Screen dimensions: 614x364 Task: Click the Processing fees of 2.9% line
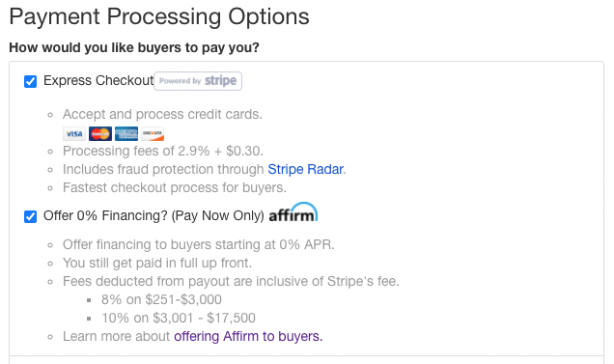pyautogui.click(x=163, y=151)
